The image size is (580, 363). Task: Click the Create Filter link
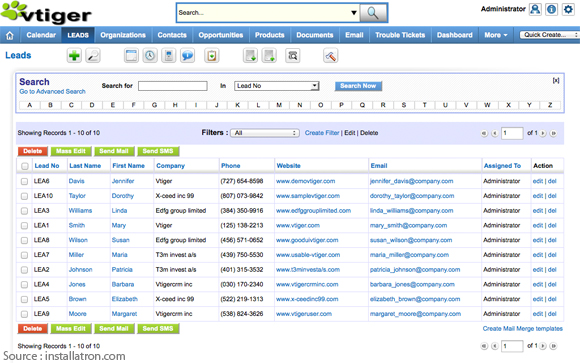click(322, 133)
